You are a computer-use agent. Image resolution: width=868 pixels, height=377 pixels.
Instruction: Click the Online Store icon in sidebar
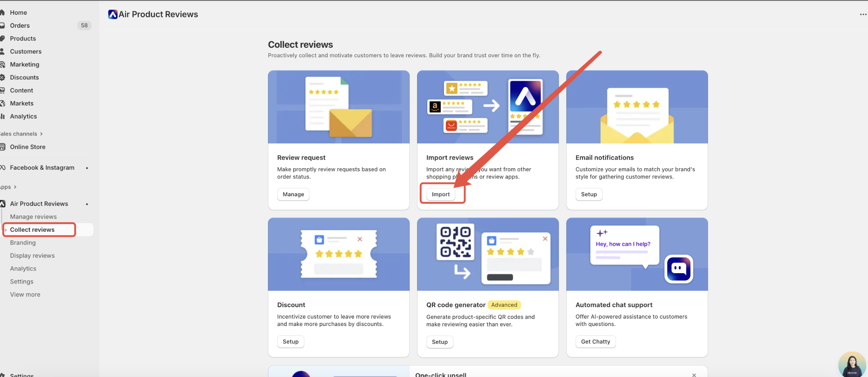[2, 147]
